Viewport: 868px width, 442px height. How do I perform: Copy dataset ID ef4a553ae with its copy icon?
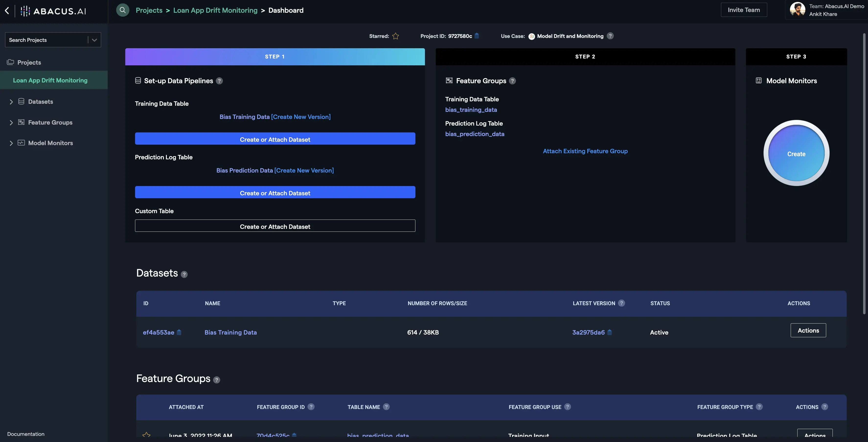(x=179, y=332)
